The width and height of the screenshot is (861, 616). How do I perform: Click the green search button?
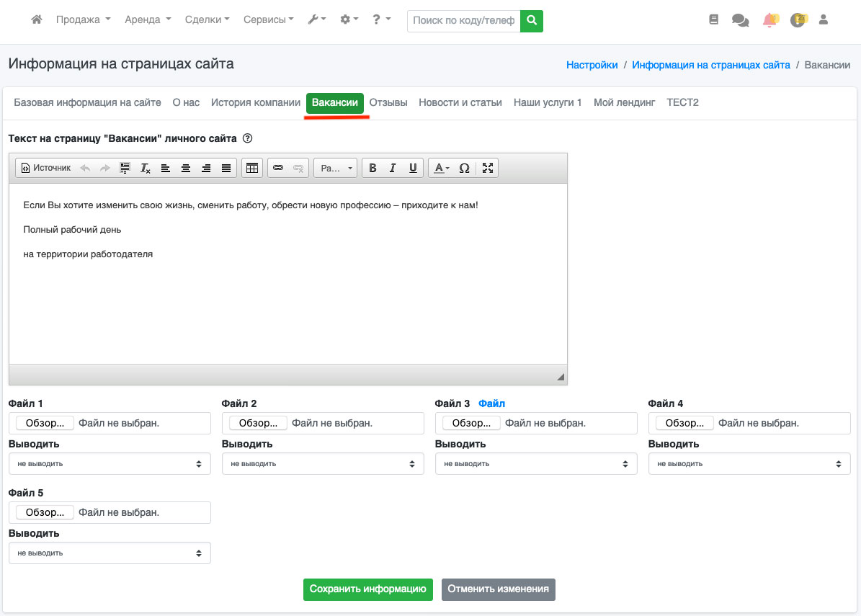point(532,21)
